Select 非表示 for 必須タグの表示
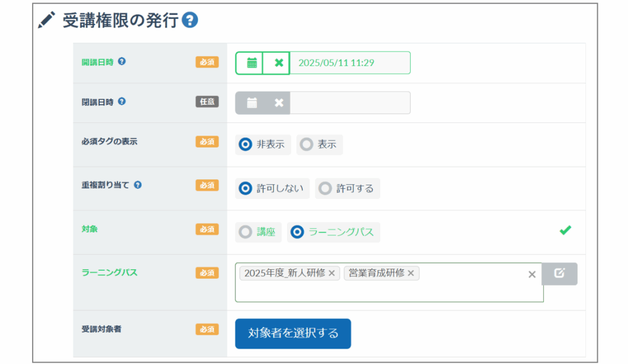This screenshot has width=628, height=364. (x=263, y=144)
